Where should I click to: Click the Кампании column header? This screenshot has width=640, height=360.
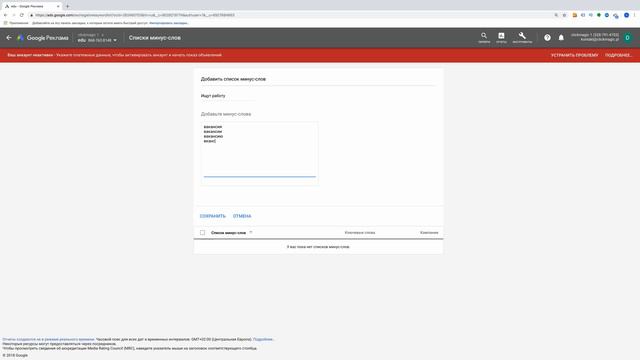[x=429, y=233]
